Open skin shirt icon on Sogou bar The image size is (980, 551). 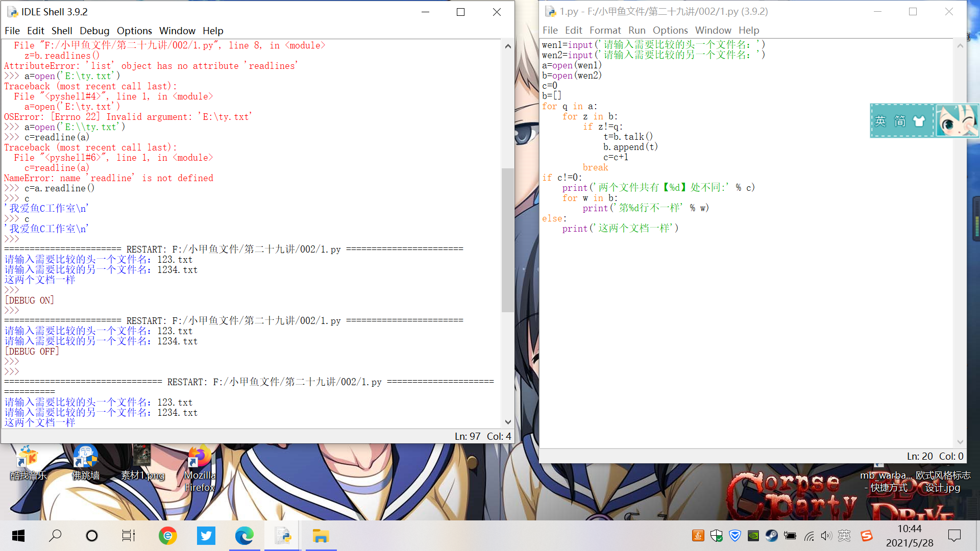point(919,121)
